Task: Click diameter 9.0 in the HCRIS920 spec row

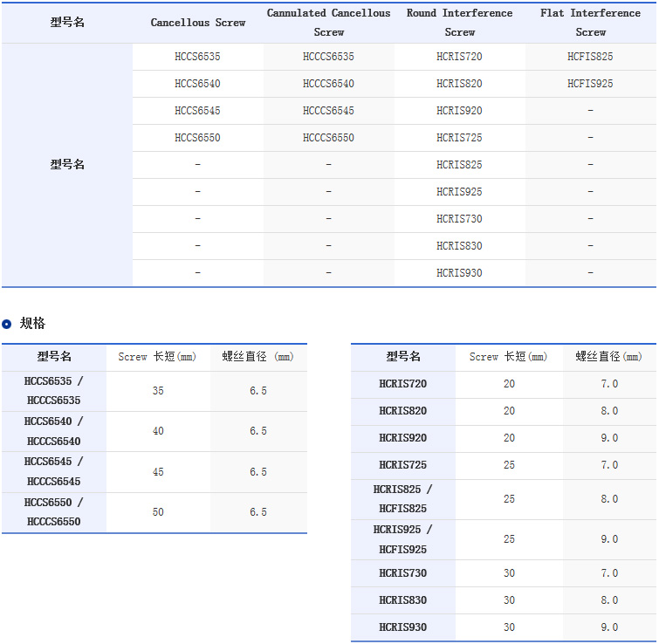Action: (x=609, y=438)
